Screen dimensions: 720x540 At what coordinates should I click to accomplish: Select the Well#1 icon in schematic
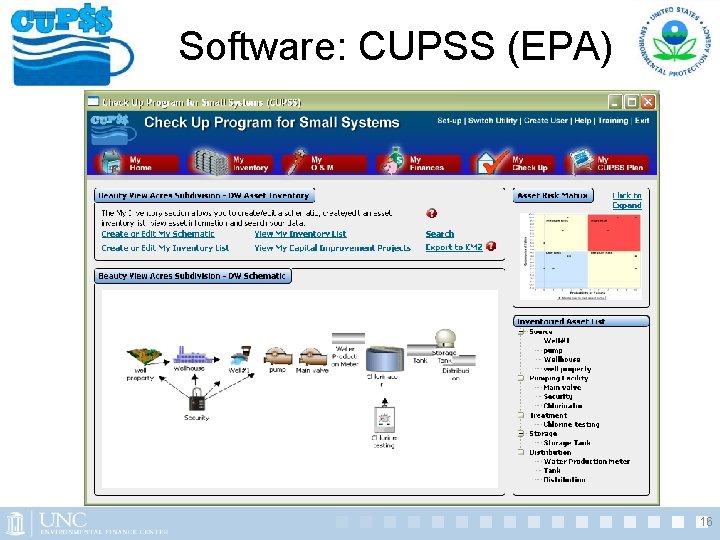coord(241,355)
